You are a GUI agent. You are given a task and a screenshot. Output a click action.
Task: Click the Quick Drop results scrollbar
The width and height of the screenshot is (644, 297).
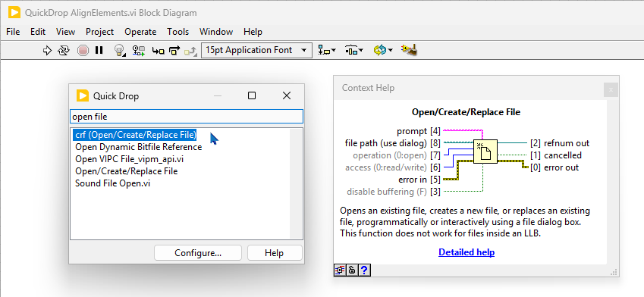coord(296,183)
